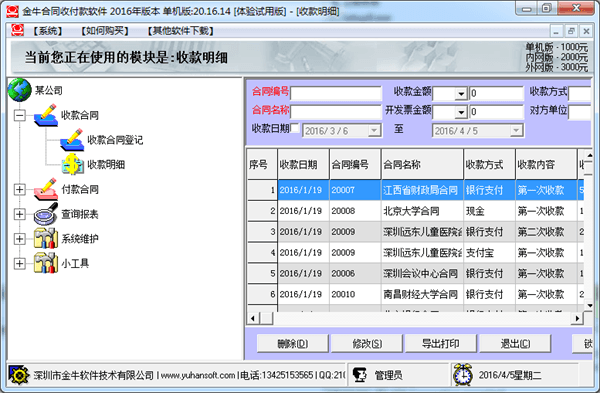
Task: Click the 收款合同登记 pencil icon
Action: pyautogui.click(x=72, y=140)
